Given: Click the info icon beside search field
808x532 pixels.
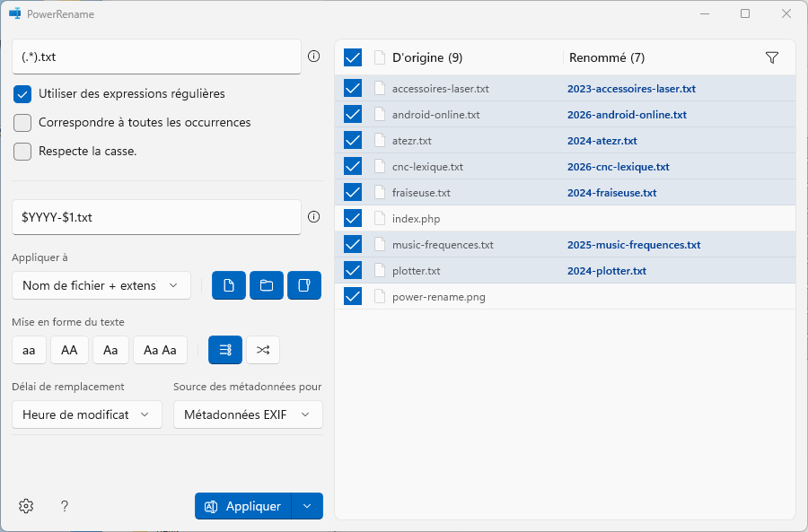Looking at the screenshot, I should click(313, 56).
